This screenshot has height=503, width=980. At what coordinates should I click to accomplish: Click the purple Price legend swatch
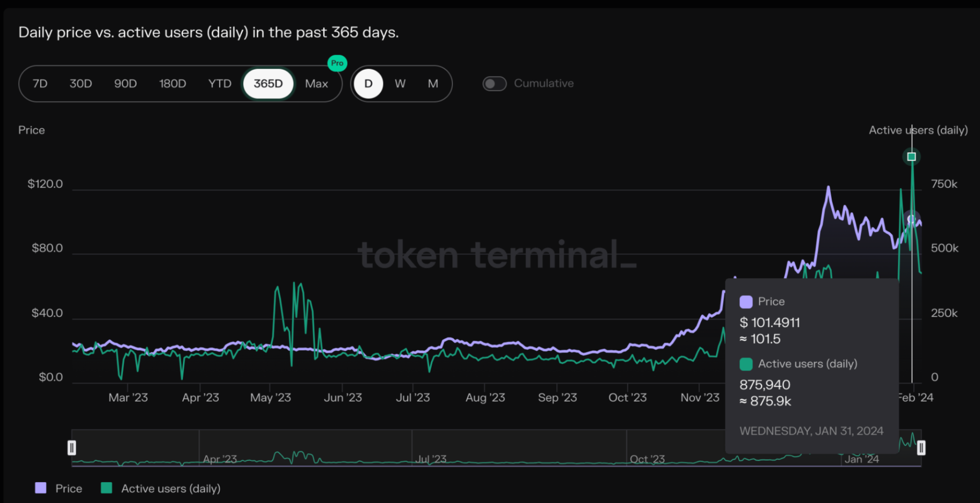tap(41, 488)
